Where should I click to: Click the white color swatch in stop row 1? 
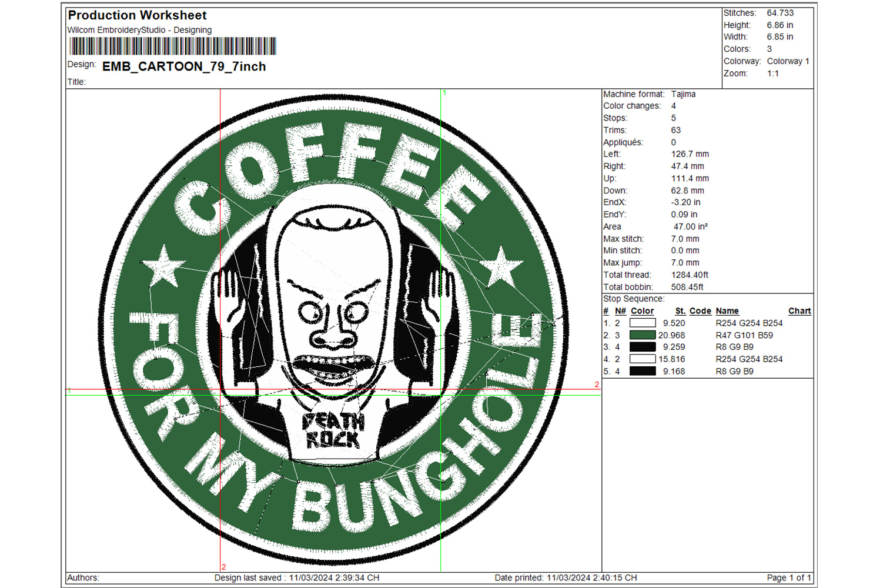click(643, 323)
